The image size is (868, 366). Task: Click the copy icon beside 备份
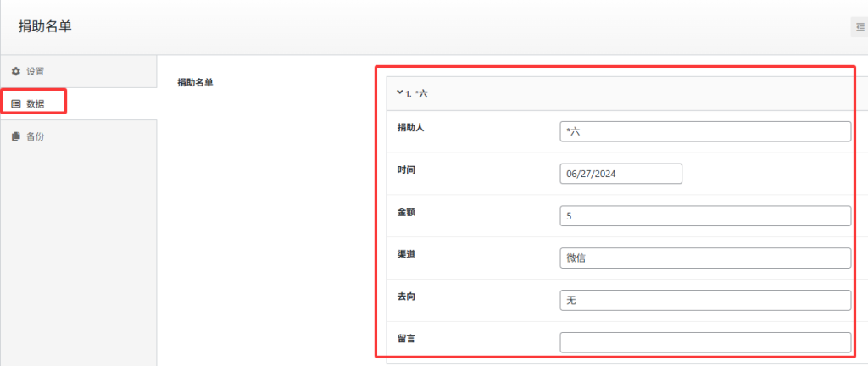point(15,136)
